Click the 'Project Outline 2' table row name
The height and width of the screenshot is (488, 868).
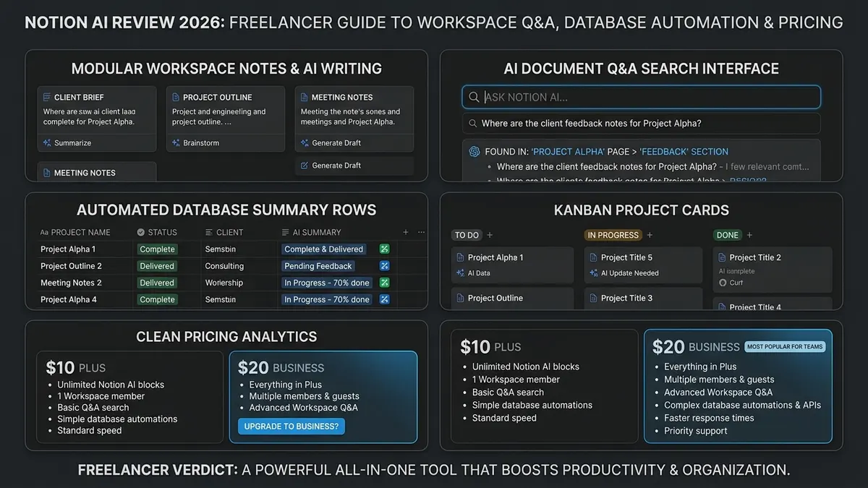coord(71,266)
